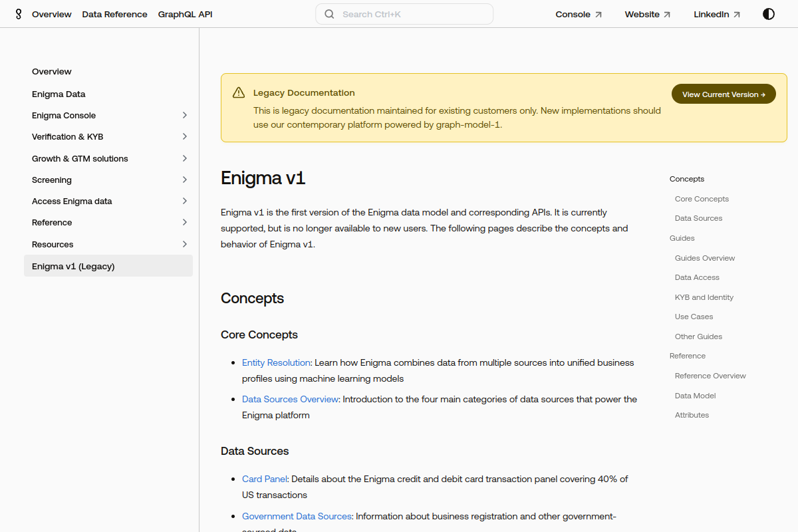798x532 pixels.
Task: Select Enigma v1 (Legacy) sidebar item
Action: coord(108,266)
